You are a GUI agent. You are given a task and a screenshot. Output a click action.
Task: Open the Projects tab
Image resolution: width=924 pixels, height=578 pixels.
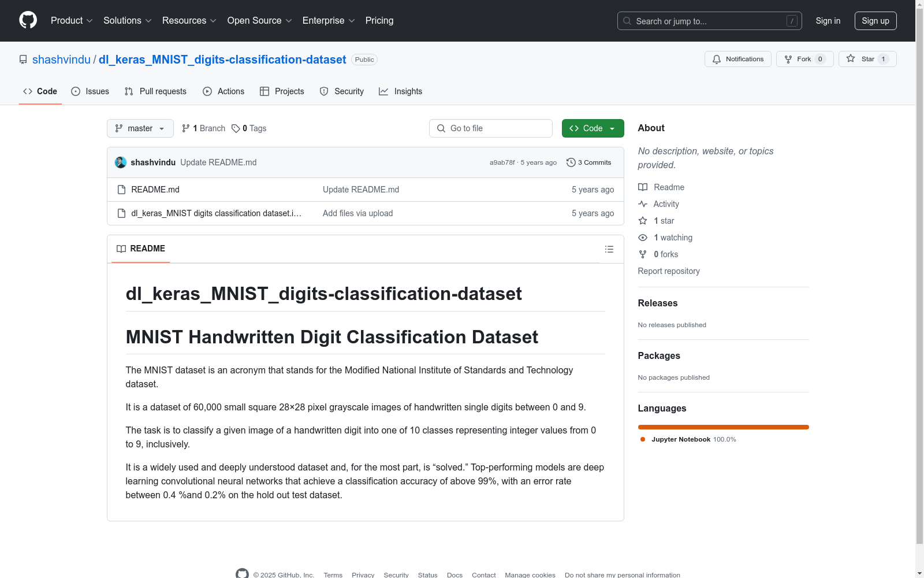[x=282, y=91]
